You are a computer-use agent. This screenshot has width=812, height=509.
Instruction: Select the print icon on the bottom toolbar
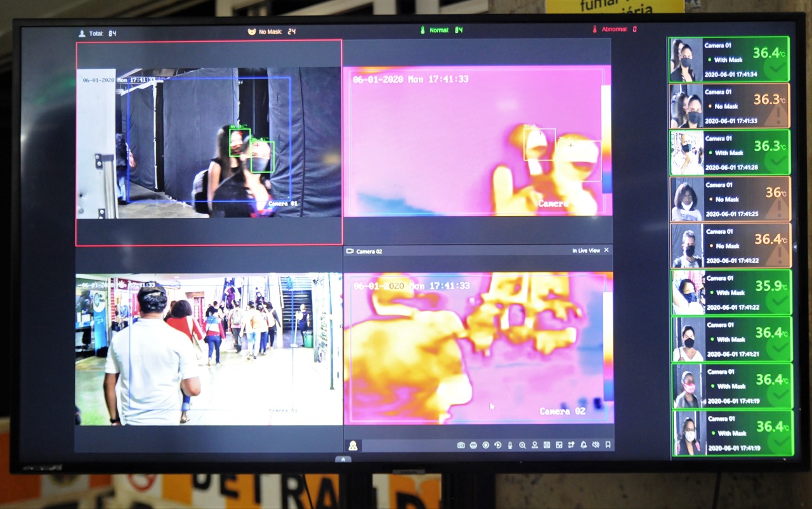click(x=473, y=445)
